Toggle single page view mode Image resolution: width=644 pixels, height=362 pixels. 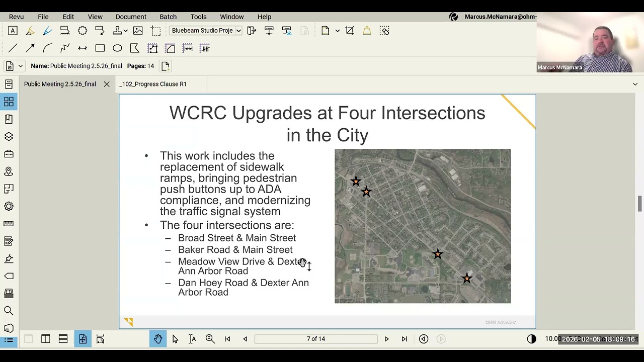tap(83, 339)
